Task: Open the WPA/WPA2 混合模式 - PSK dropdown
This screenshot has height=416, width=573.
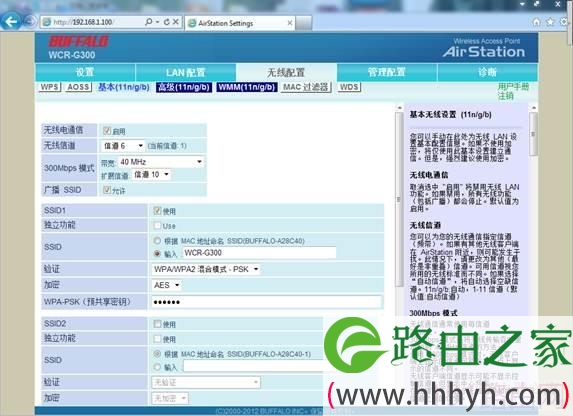Action: [x=206, y=269]
